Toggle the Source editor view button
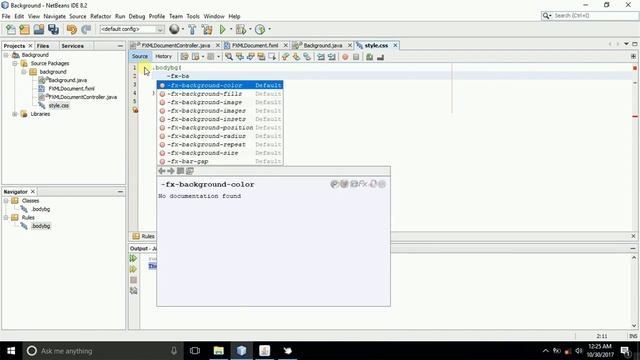Viewport: 640px width, 360px height. point(140,56)
